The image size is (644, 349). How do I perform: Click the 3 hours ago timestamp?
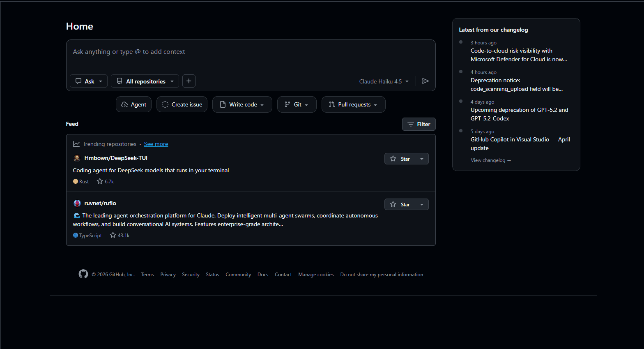pos(483,43)
